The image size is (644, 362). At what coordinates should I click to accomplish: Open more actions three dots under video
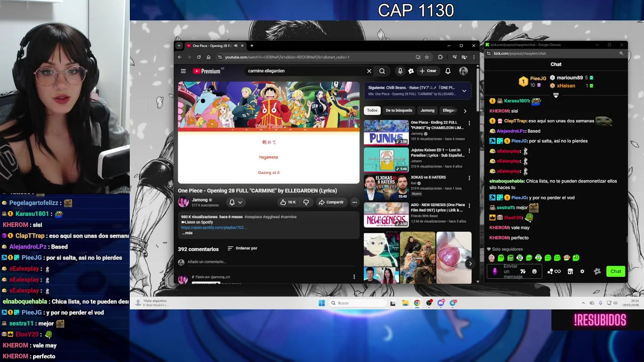click(x=355, y=202)
